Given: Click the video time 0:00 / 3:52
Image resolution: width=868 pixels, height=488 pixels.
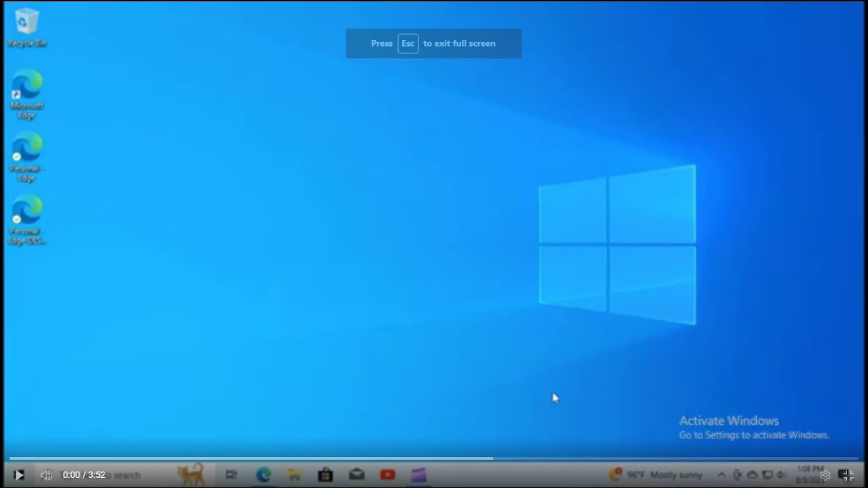Looking at the screenshot, I should coord(84,475).
